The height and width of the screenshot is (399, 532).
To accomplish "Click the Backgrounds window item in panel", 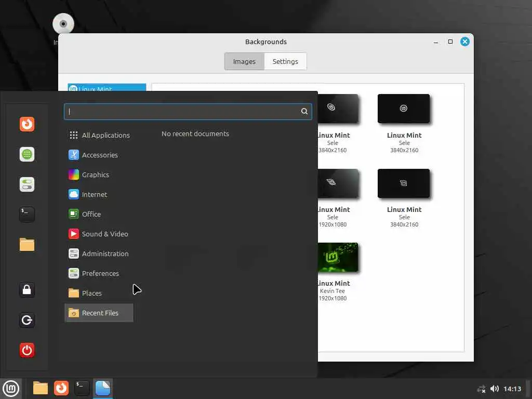I will tap(103, 388).
